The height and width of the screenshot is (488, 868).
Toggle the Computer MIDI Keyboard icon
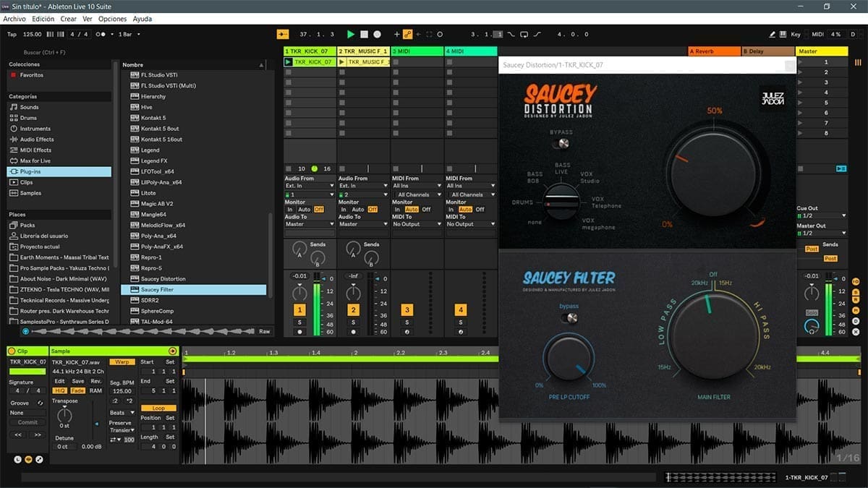(x=783, y=34)
